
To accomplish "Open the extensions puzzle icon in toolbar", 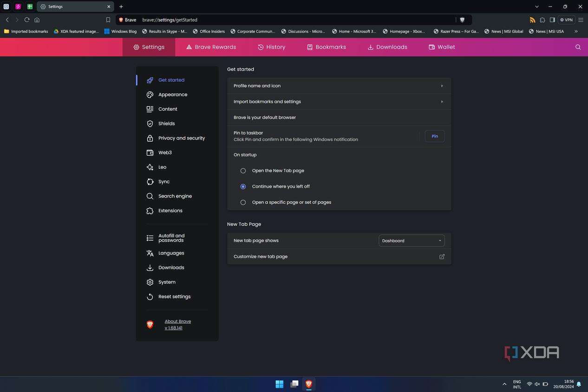I will (x=542, y=20).
